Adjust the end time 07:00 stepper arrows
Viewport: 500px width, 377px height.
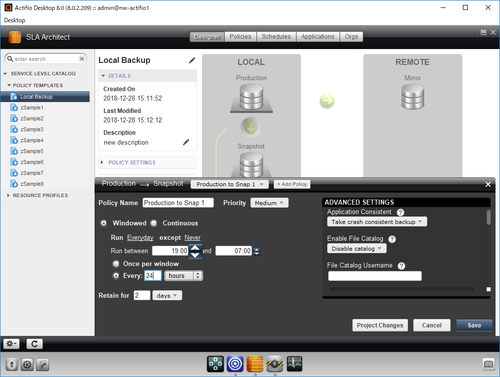coord(257,251)
